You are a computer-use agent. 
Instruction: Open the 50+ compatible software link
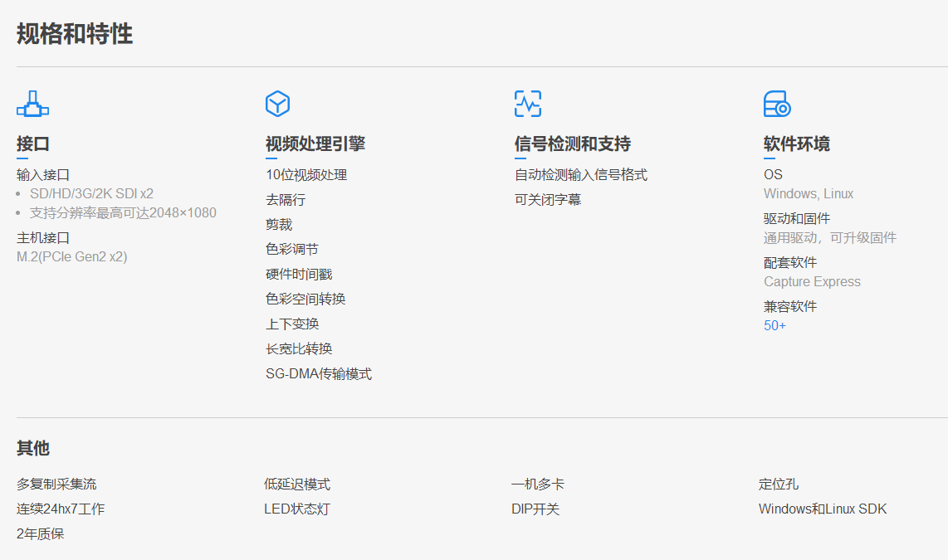pyautogui.click(x=775, y=325)
